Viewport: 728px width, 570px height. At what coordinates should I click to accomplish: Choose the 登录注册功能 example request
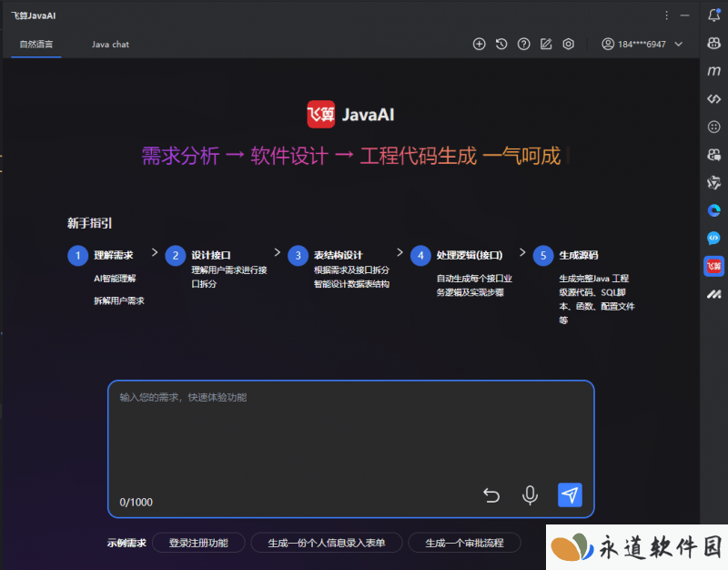198,543
